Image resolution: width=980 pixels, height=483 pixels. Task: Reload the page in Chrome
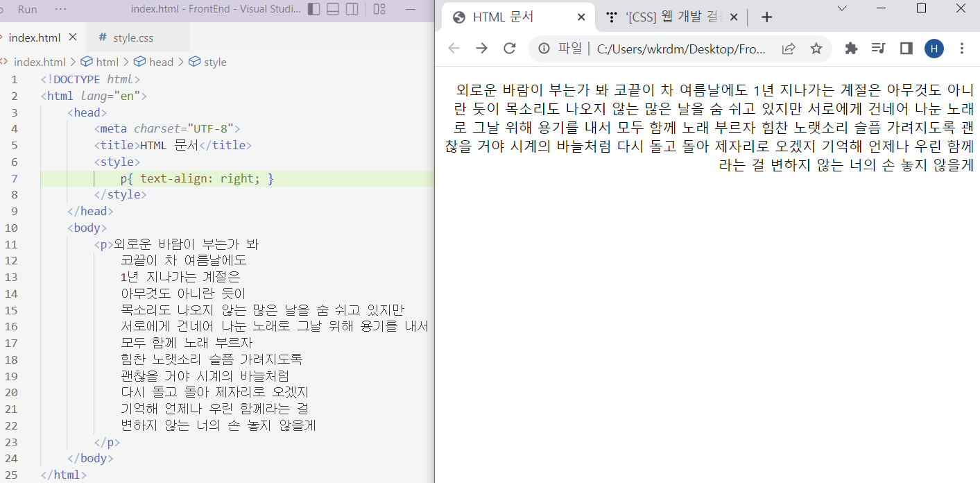[x=510, y=48]
